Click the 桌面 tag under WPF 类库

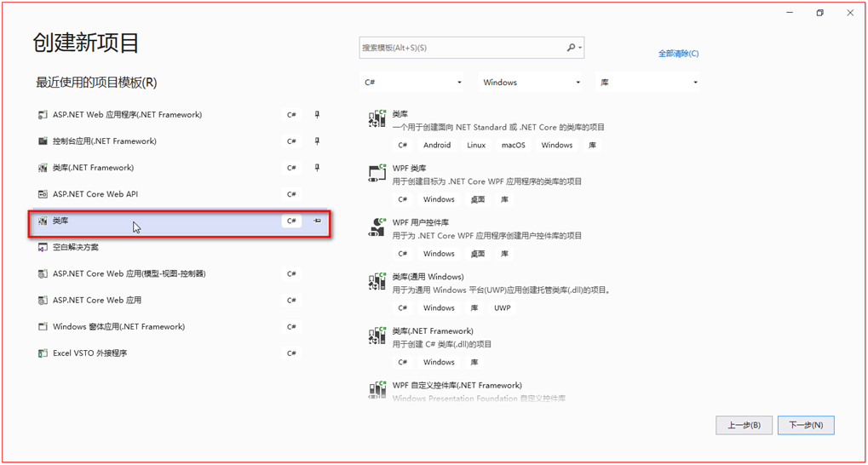pos(478,199)
